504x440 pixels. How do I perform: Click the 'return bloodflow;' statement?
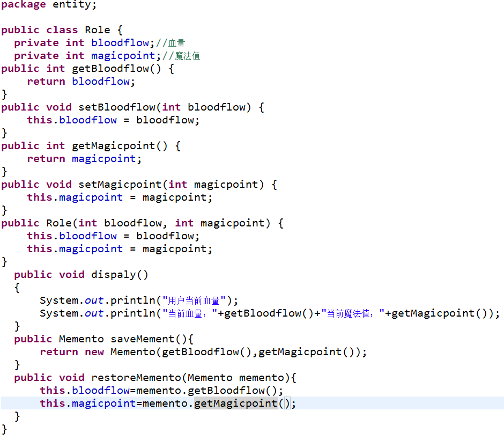click(81, 82)
